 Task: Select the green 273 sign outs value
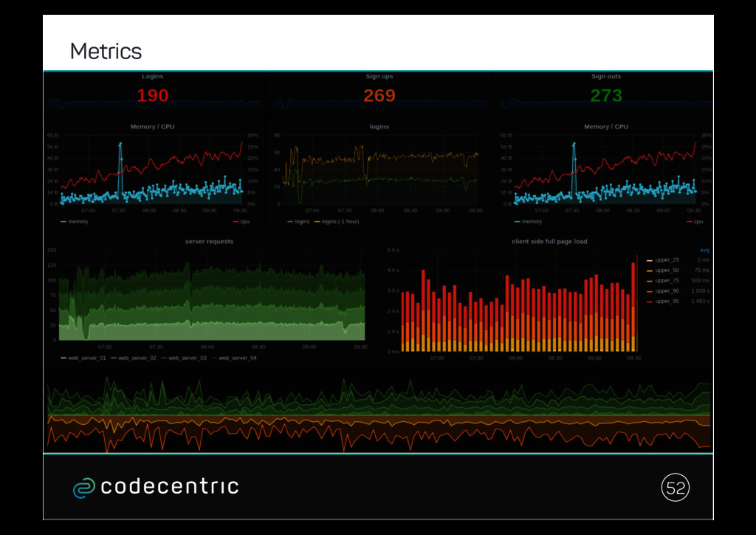coord(606,95)
